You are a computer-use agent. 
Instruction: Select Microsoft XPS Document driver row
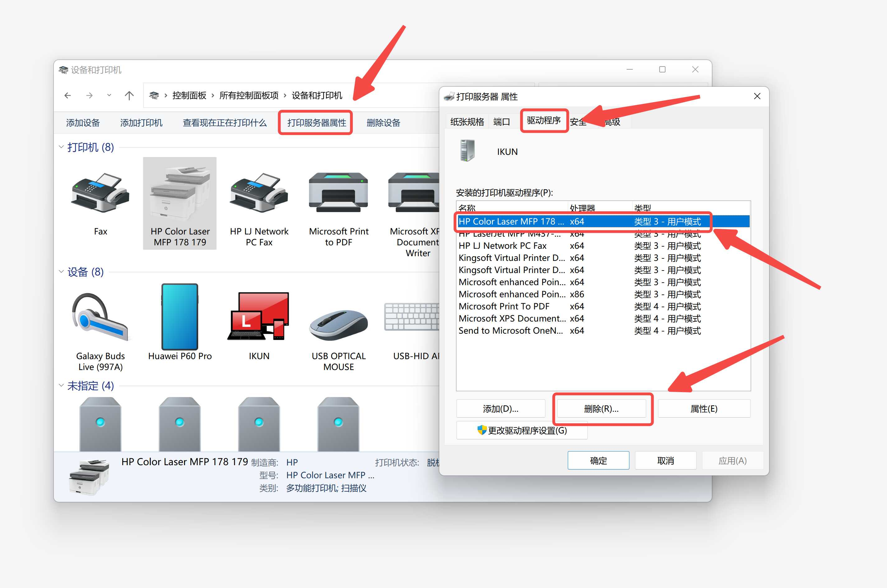tap(603, 318)
